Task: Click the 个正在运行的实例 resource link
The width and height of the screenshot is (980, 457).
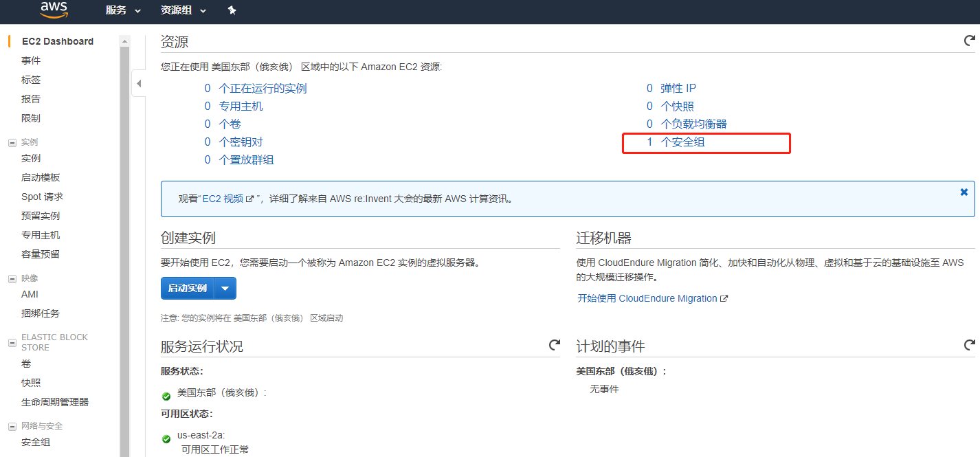Action: pos(263,89)
